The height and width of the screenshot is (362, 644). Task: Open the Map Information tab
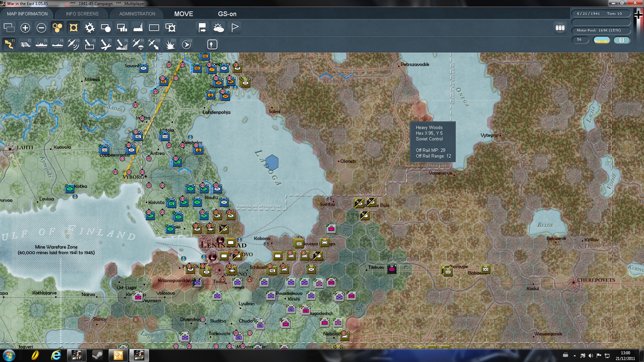[27, 14]
